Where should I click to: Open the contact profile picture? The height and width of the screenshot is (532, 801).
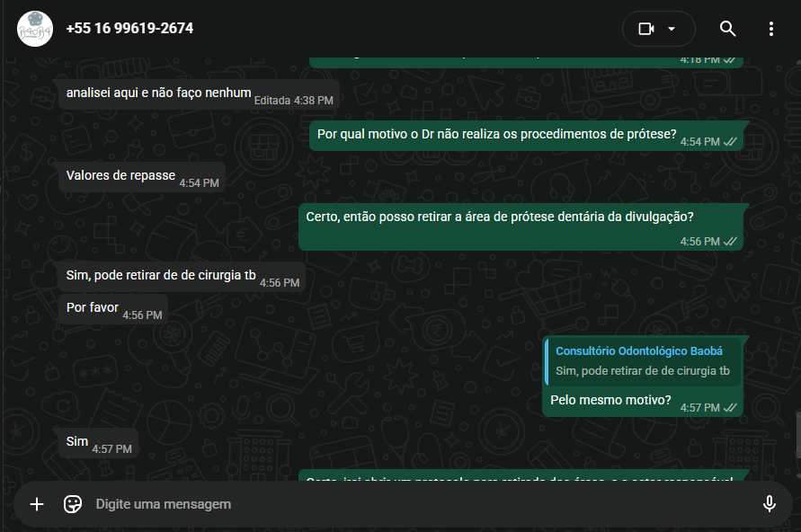coord(35,29)
